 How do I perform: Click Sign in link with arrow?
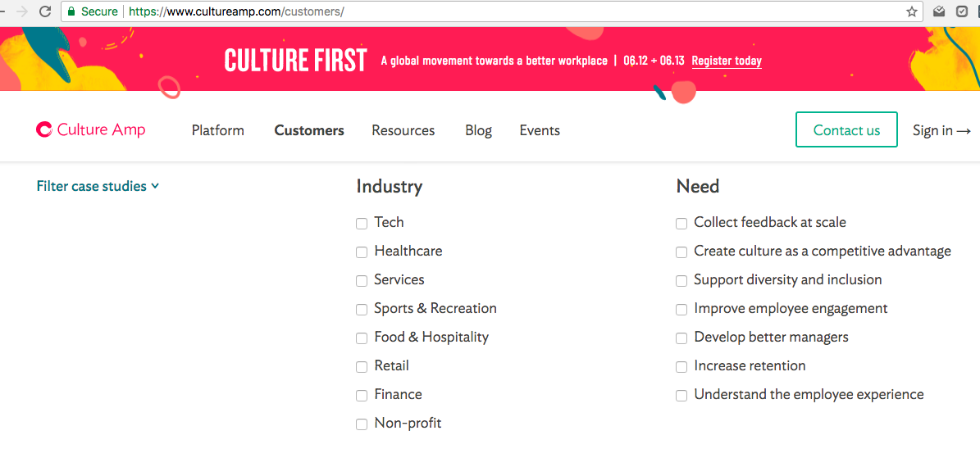[x=942, y=130]
